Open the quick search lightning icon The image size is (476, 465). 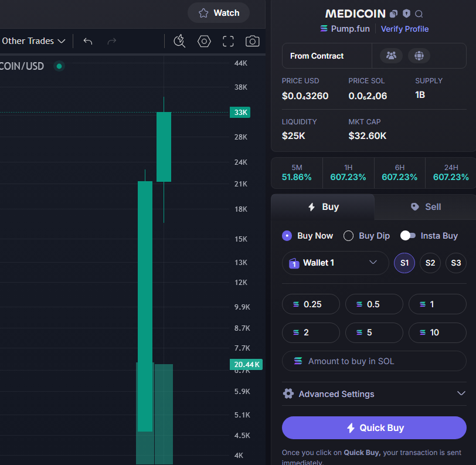point(179,41)
